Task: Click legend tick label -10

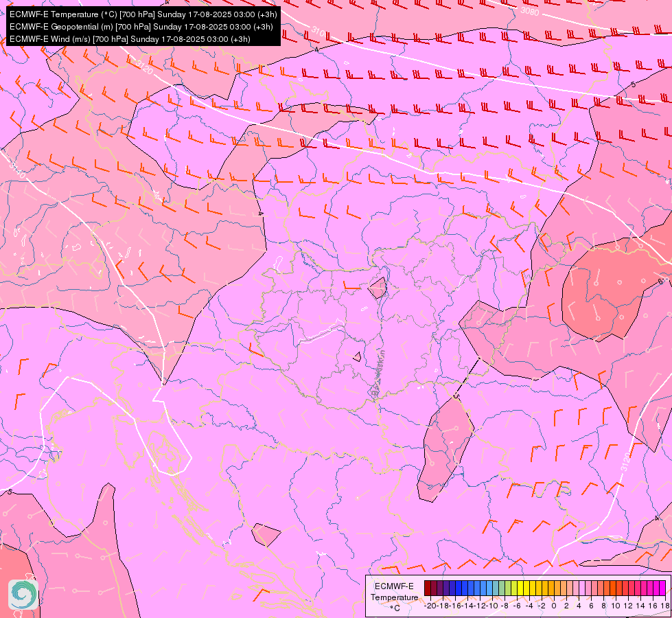Action: [x=492, y=606]
